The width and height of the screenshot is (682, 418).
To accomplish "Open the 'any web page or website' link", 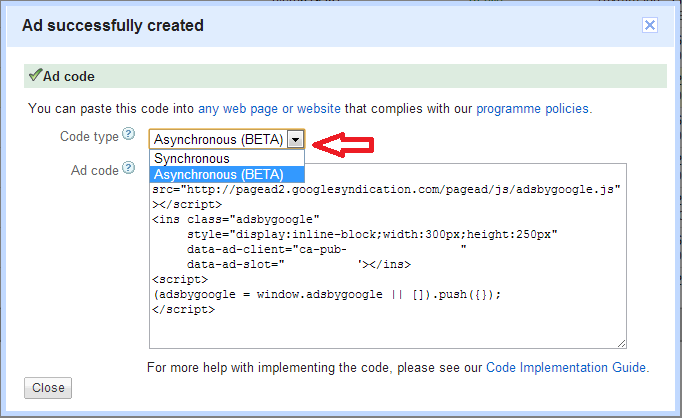I will [x=269, y=108].
